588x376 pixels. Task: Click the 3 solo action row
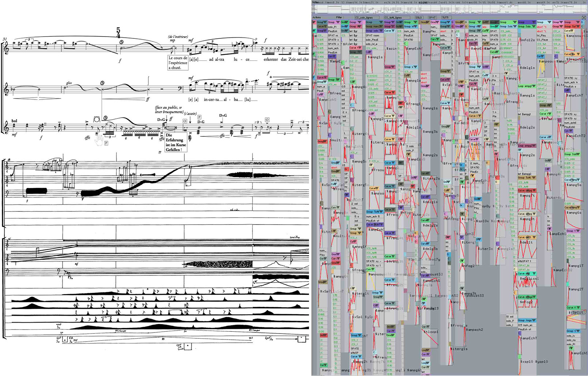(412, 146)
